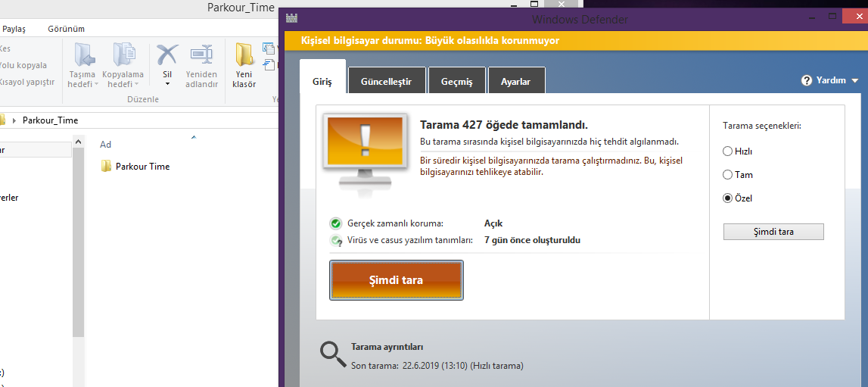Expand the address bar path arrow
The image size is (868, 387).
(x=14, y=120)
